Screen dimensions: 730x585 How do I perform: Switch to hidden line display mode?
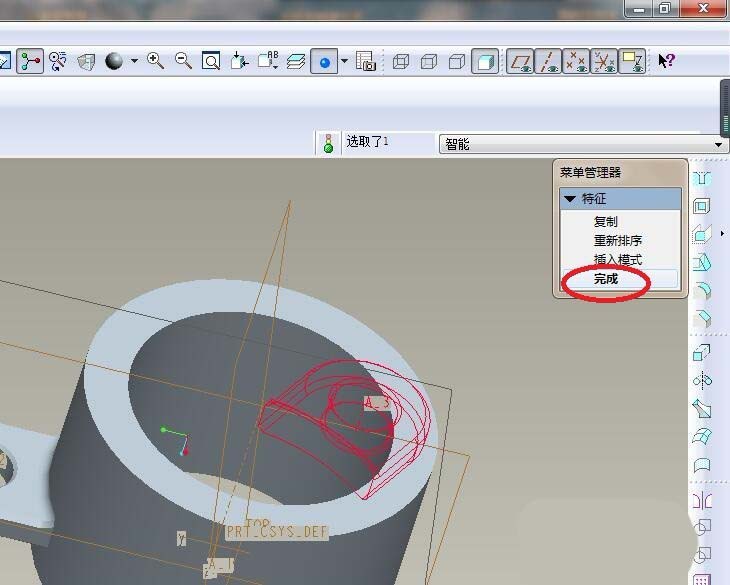point(429,61)
